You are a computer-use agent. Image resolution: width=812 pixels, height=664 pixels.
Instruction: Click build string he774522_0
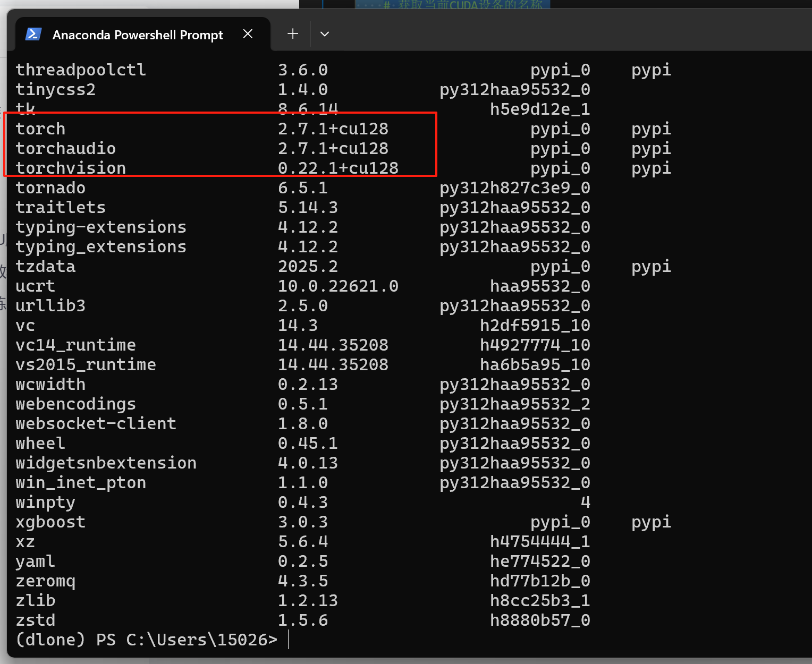coord(540,561)
